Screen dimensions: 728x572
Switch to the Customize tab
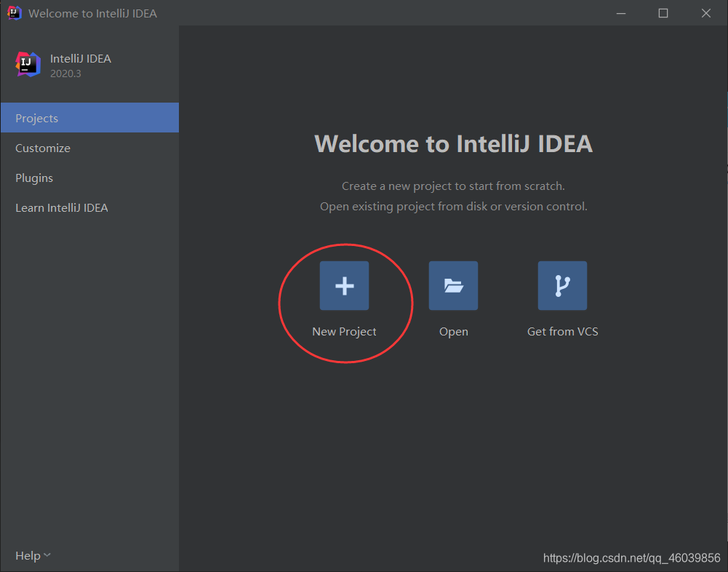coord(89,148)
